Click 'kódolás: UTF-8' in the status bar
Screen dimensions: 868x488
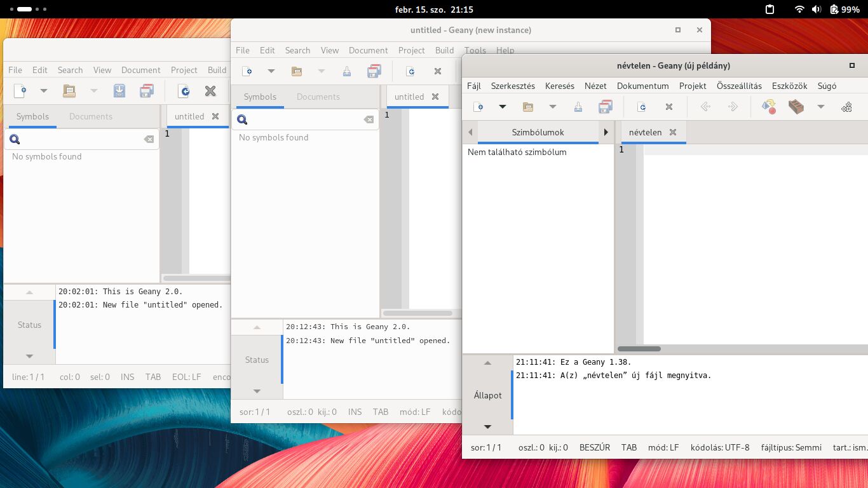pos(719,447)
